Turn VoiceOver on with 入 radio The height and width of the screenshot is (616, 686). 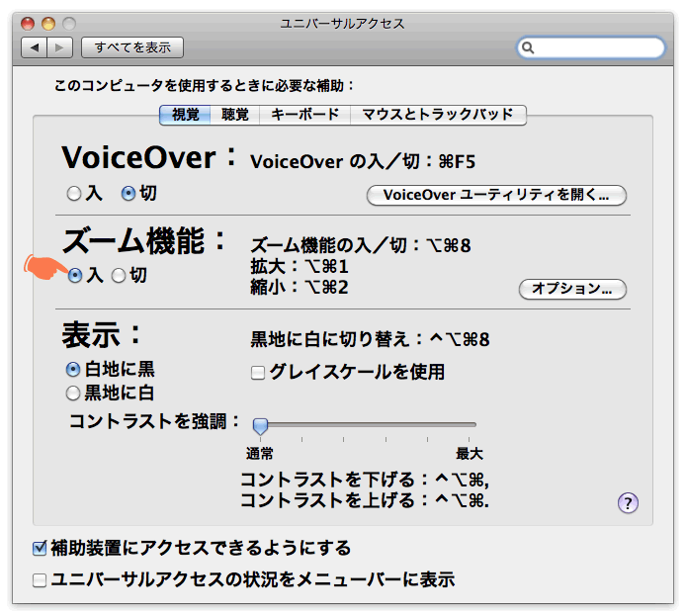pyautogui.click(x=74, y=193)
